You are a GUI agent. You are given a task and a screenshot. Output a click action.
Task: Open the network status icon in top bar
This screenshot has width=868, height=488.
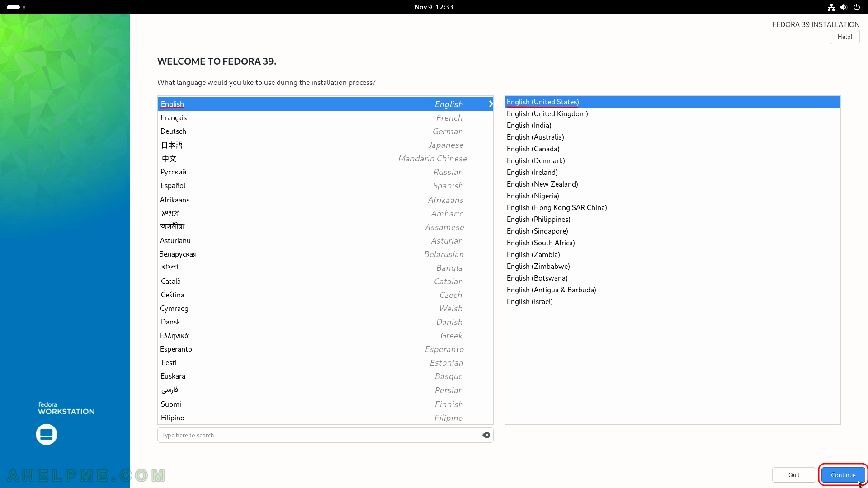coord(831,7)
